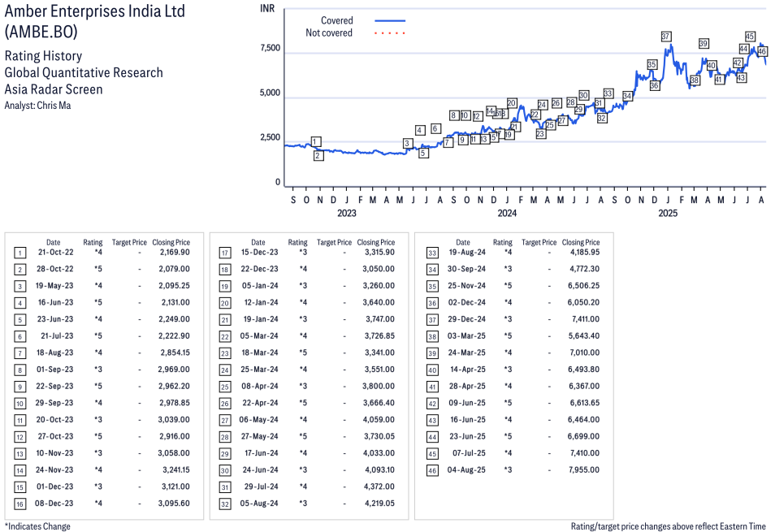Image resolution: width=775 pixels, height=532 pixels.
Task: Click the numbered box 12 in the table
Action: point(19,437)
